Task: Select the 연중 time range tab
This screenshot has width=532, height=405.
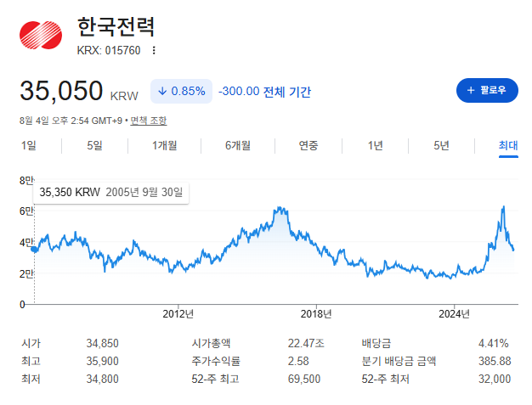Action: [308, 145]
